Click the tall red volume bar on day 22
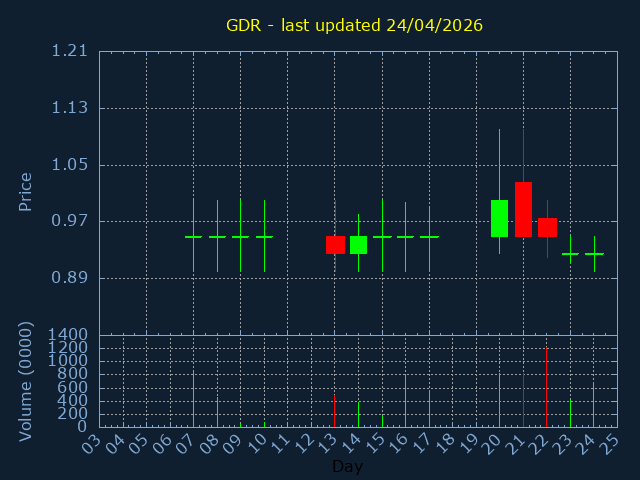This screenshot has width=640, height=480. pyautogui.click(x=546, y=387)
